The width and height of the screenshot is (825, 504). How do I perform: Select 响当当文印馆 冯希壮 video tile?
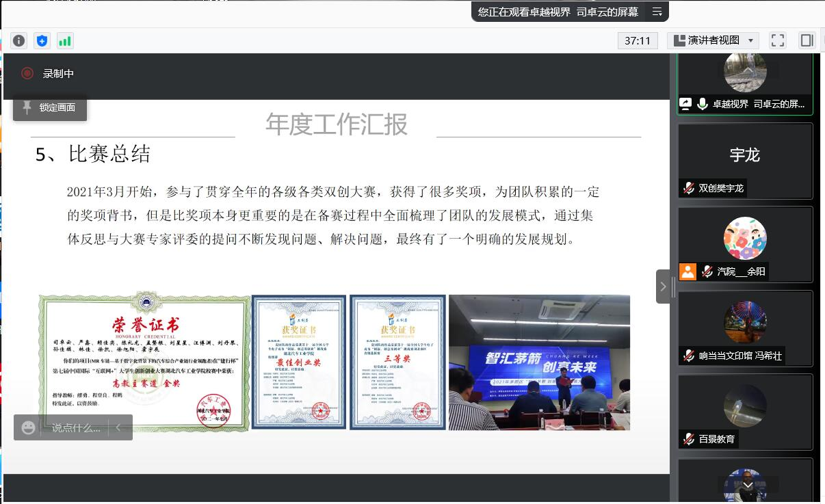click(745, 329)
